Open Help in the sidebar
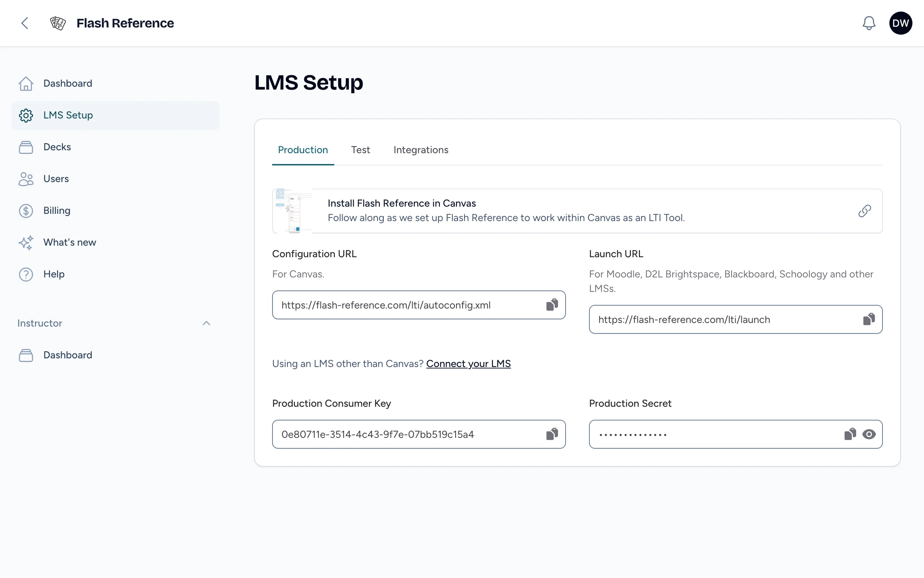Image resolution: width=924 pixels, height=578 pixels. [115, 274]
